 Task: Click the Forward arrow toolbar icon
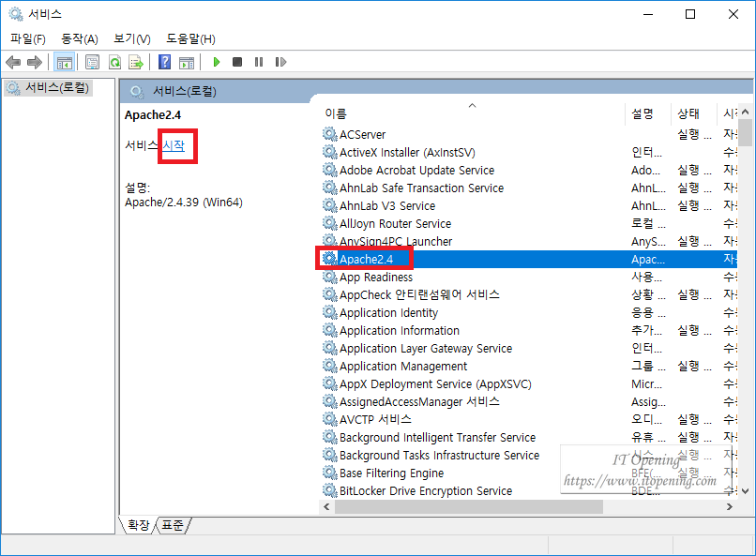[35, 62]
